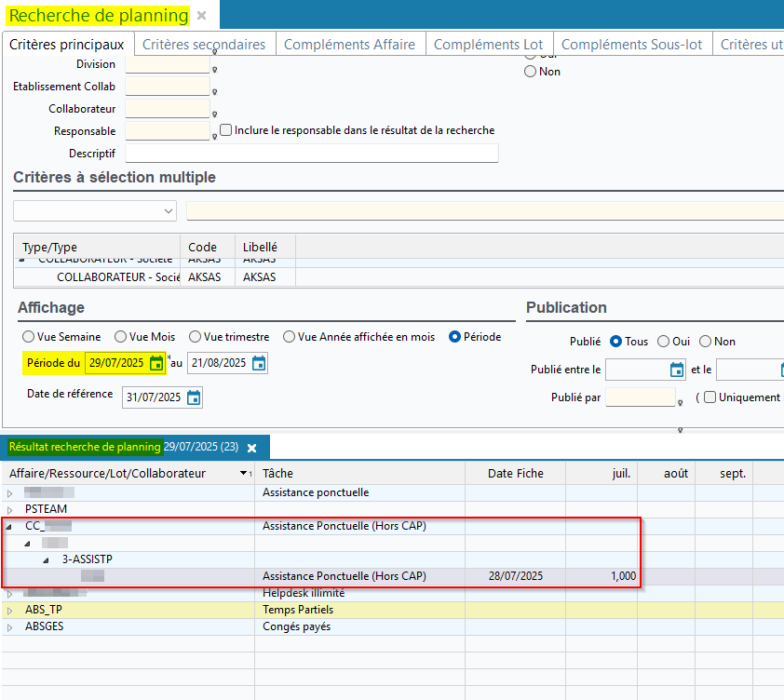Open calendar for Date de référence
784x700 pixels.
coord(194,397)
